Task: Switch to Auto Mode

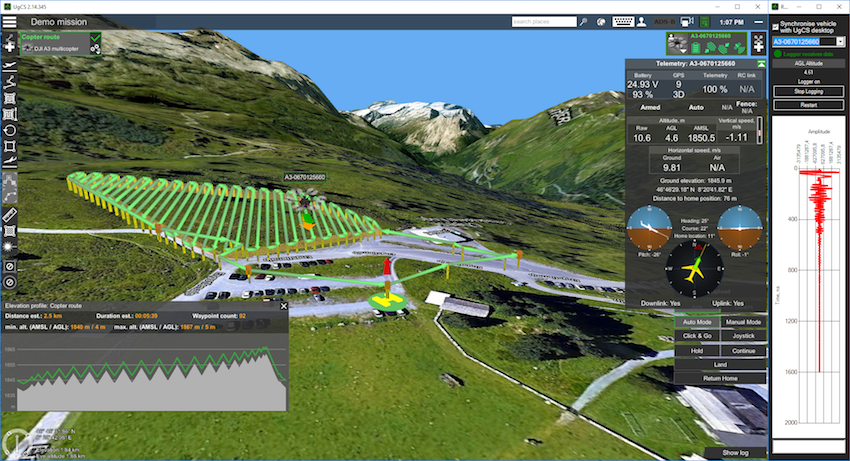Action: pyautogui.click(x=696, y=322)
